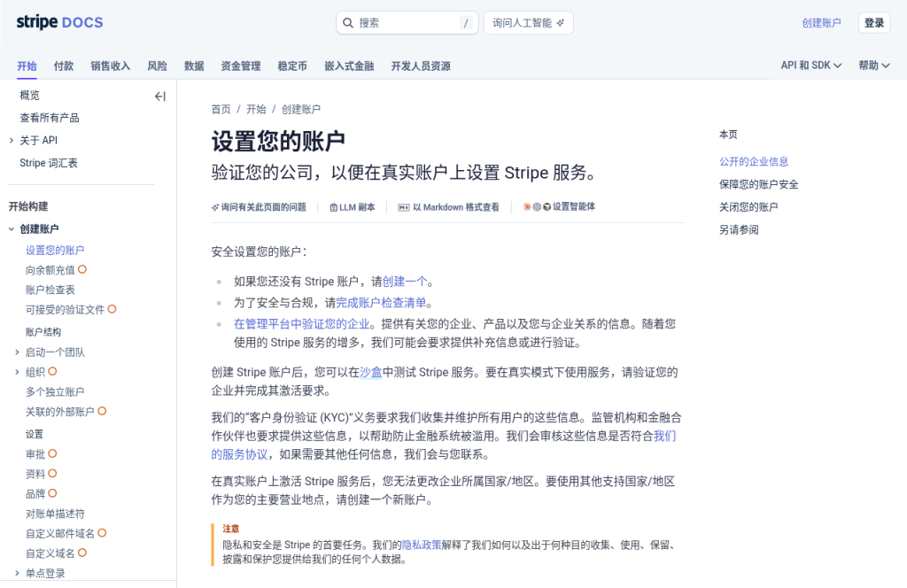Click the 开始 breadcrumb link
907x588 pixels.
tap(256, 109)
